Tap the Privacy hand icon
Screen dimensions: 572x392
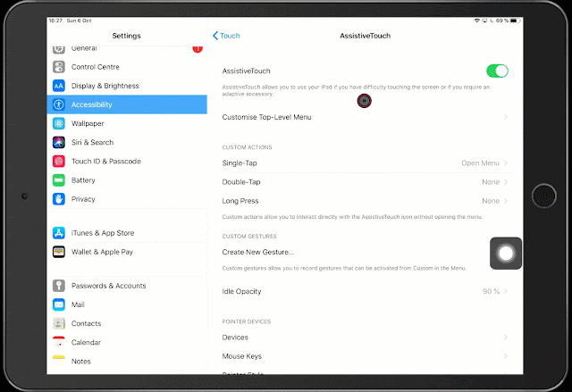(x=59, y=199)
